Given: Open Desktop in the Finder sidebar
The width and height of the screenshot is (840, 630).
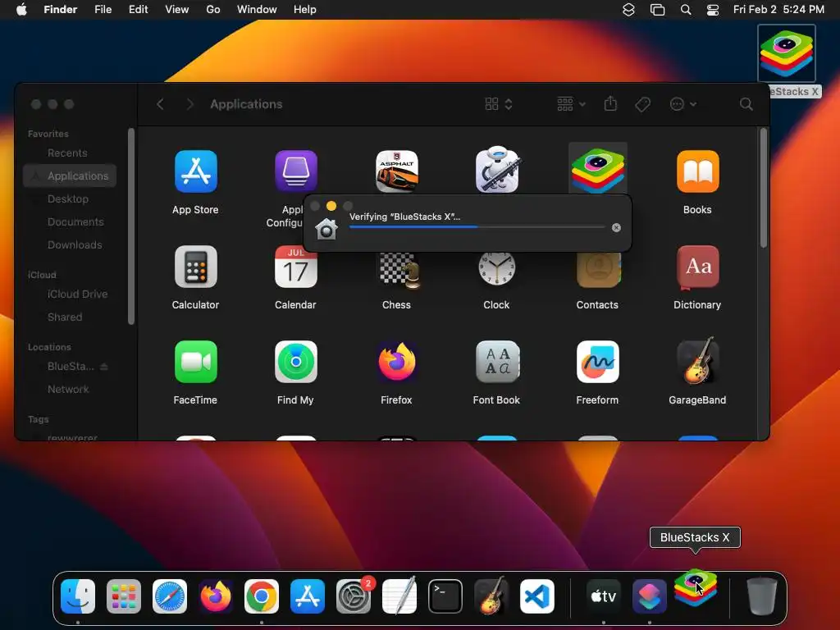Looking at the screenshot, I should (70, 199).
